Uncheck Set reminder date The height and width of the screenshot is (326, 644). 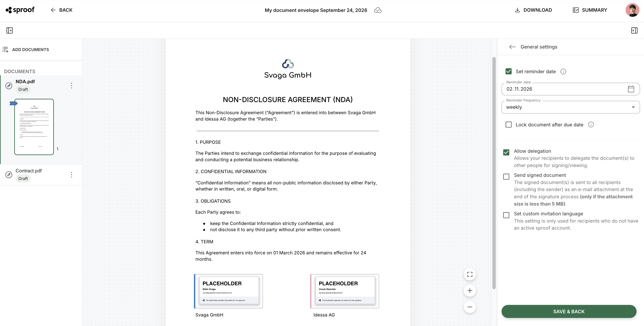click(x=508, y=71)
